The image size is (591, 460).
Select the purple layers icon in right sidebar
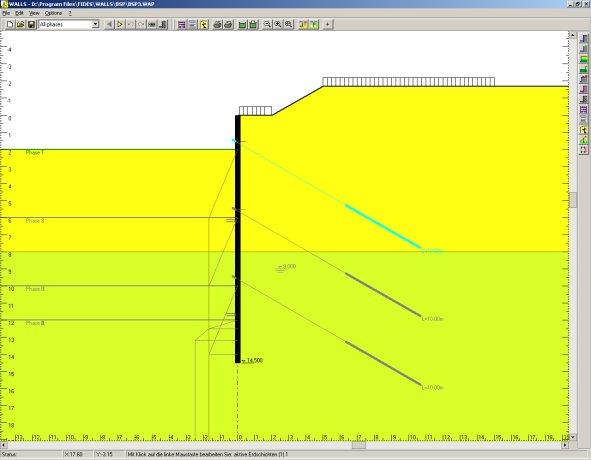click(584, 110)
